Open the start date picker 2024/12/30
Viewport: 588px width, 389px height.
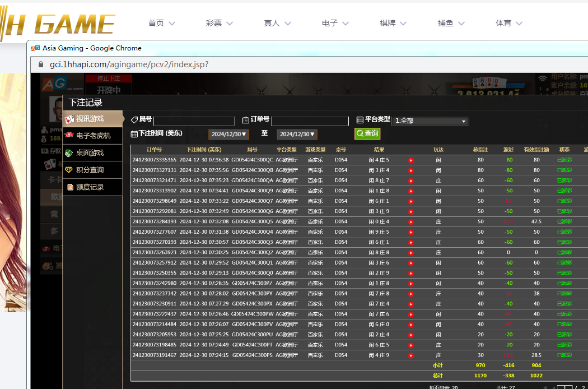[x=228, y=135]
